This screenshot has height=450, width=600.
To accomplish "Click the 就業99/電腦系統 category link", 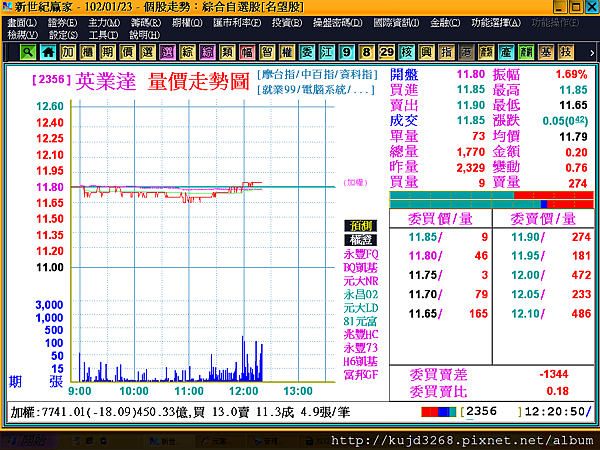I will (316, 90).
